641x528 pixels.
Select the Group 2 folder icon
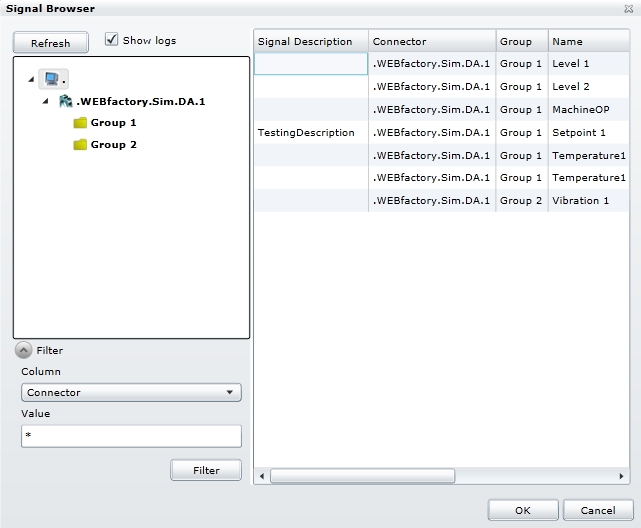click(x=80, y=145)
